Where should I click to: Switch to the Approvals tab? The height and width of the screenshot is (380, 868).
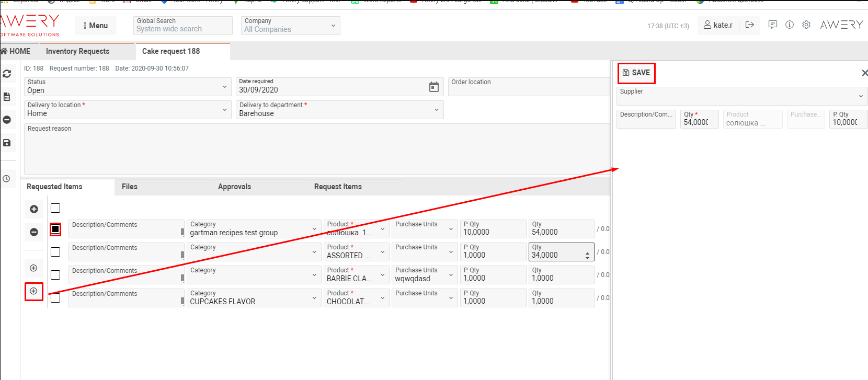click(x=234, y=187)
